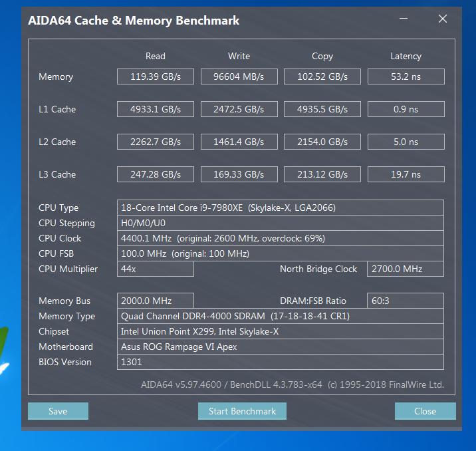Select L3 Cache Read 247.28 GB/s
476x451 pixels.
click(156, 174)
